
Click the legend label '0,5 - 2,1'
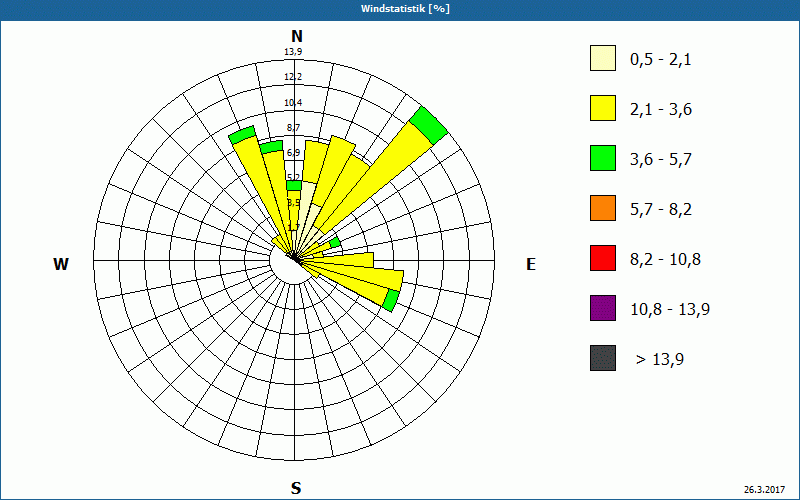(x=661, y=60)
